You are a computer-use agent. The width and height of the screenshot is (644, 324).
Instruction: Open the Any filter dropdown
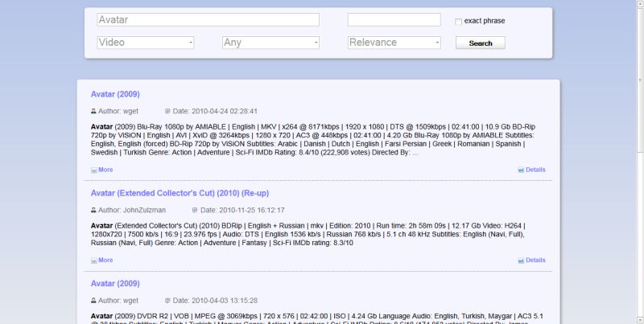pyautogui.click(x=270, y=43)
